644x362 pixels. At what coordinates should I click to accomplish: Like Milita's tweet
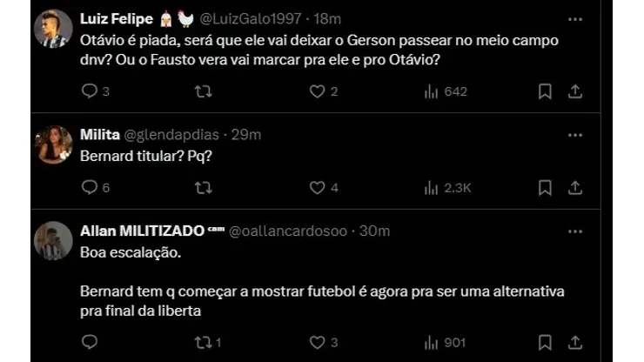pos(318,187)
